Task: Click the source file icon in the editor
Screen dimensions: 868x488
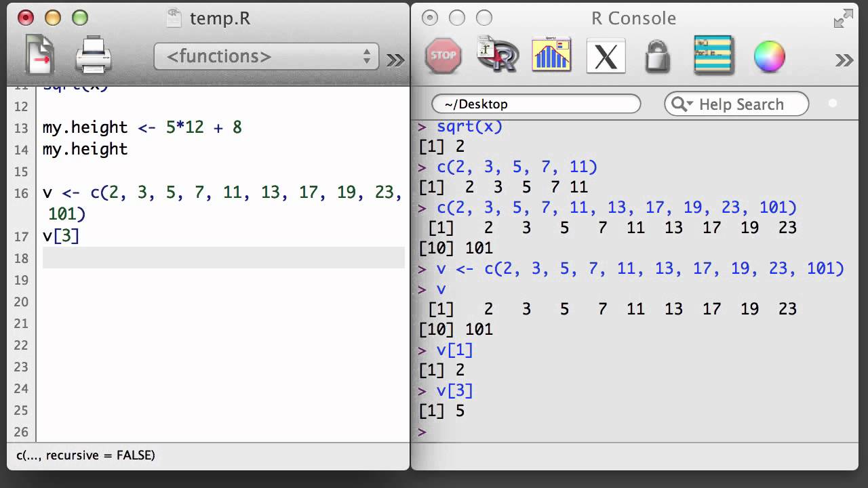Action: (39, 56)
